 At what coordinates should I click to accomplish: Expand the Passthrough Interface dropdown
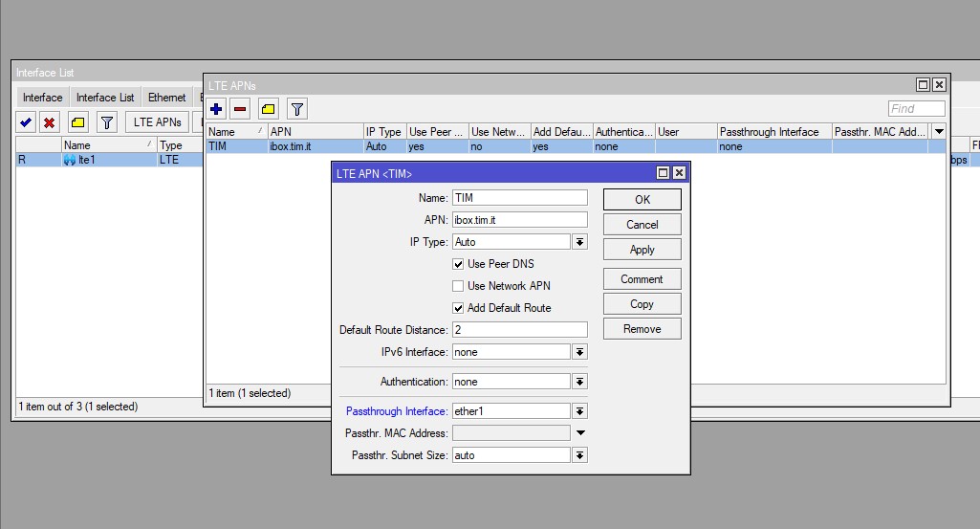[579, 411]
